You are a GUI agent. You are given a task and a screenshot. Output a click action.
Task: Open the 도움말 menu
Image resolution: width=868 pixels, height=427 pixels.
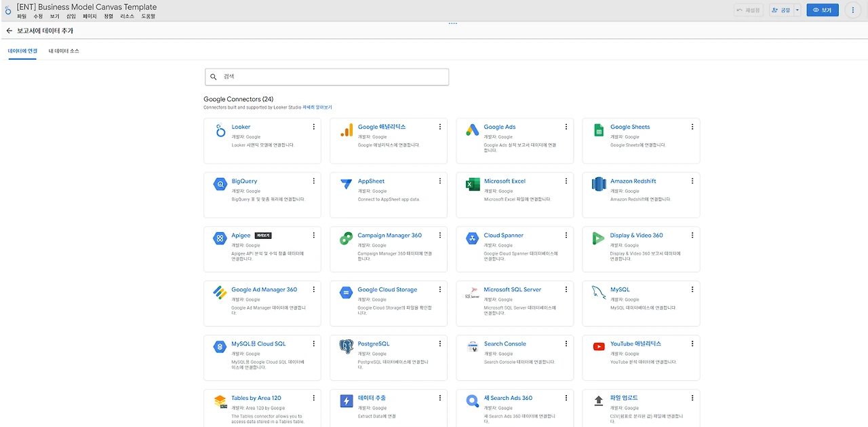click(149, 16)
